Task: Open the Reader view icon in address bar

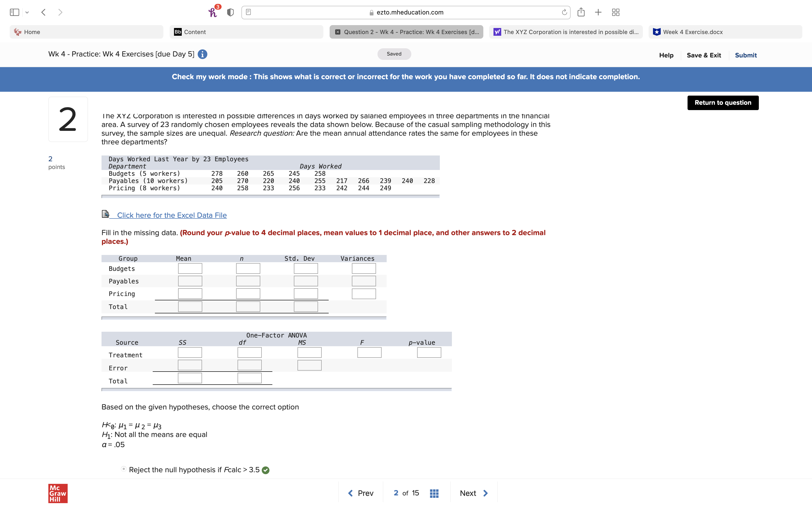Action: 248,12
